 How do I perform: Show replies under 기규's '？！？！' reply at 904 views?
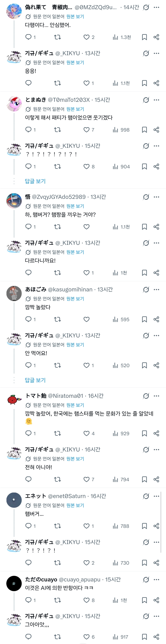[x=35, y=181]
